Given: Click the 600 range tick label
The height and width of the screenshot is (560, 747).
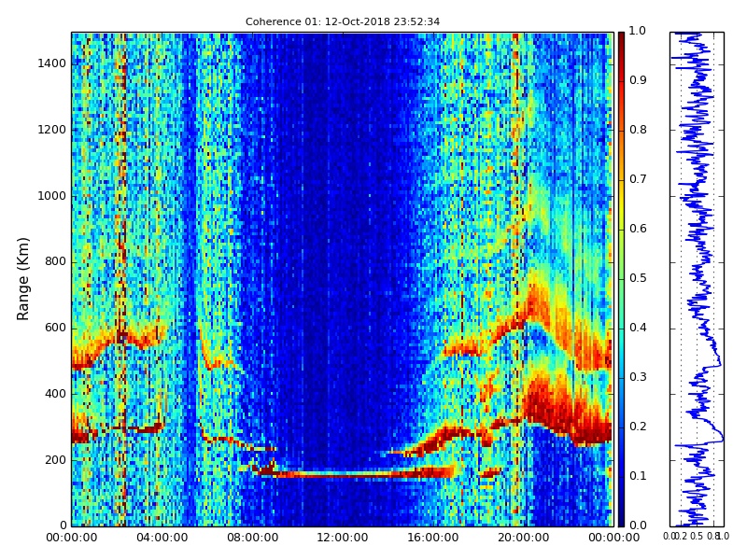Looking at the screenshot, I should (55, 328).
